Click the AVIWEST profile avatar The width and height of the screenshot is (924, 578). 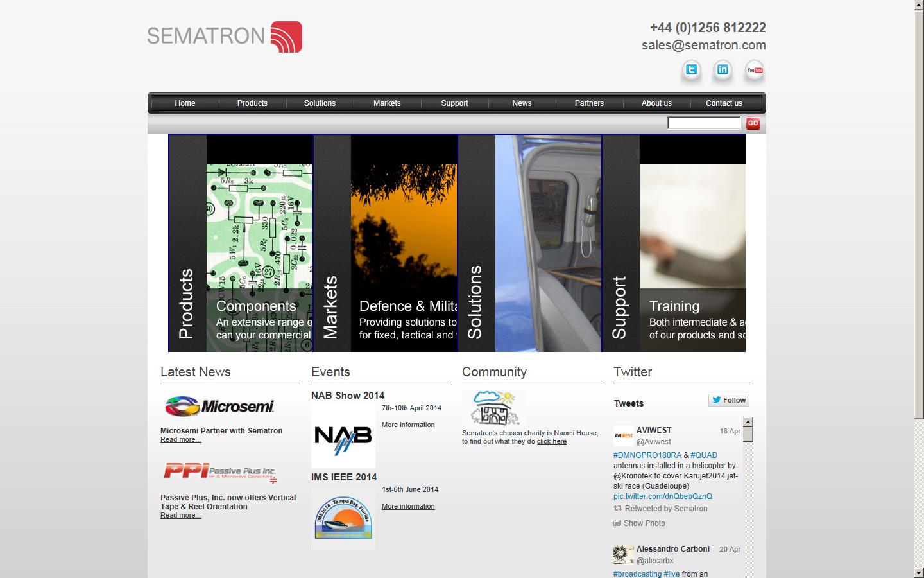[x=622, y=435]
